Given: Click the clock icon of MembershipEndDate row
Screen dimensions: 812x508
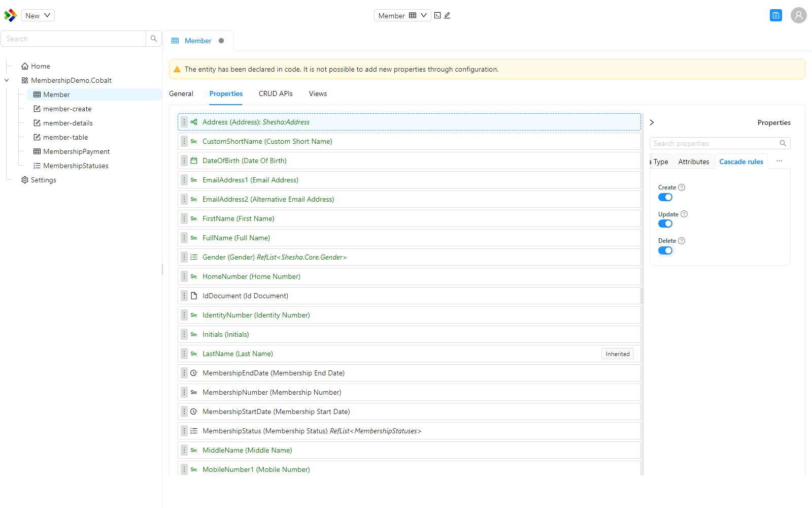Looking at the screenshot, I should [x=194, y=373].
